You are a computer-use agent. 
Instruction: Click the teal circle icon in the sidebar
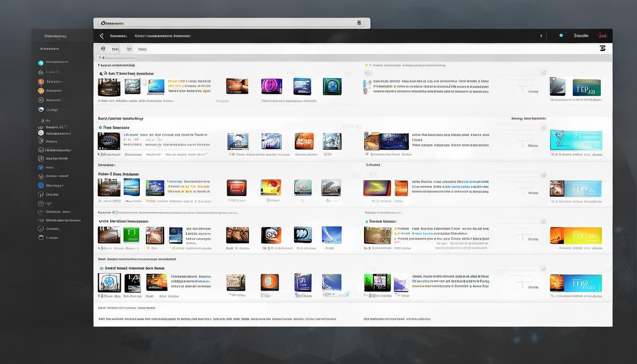[41, 63]
